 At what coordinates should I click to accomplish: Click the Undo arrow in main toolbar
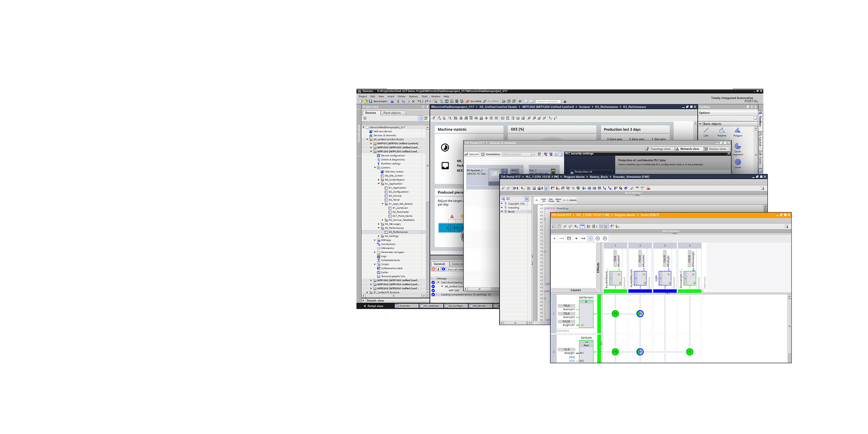[419, 101]
